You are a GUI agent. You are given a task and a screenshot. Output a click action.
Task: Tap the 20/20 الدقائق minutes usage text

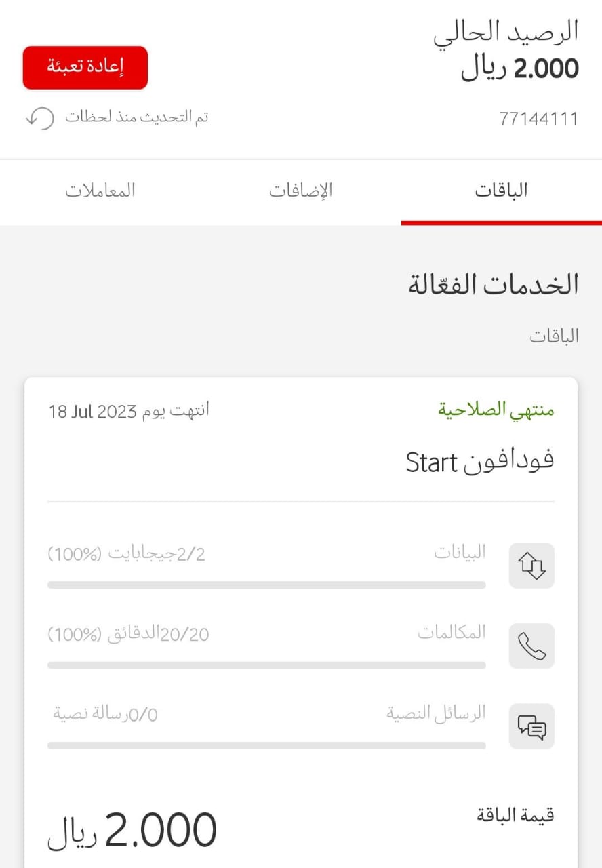pos(128,634)
